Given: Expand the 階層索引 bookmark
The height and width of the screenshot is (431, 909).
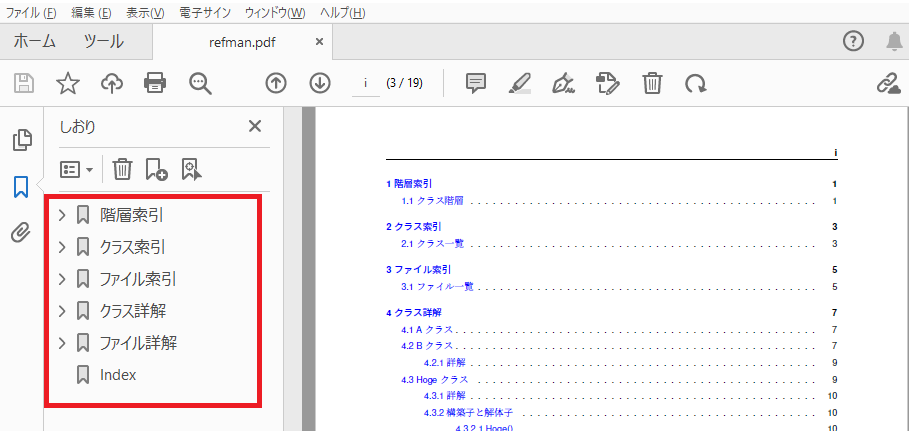Looking at the screenshot, I should 62,215.
